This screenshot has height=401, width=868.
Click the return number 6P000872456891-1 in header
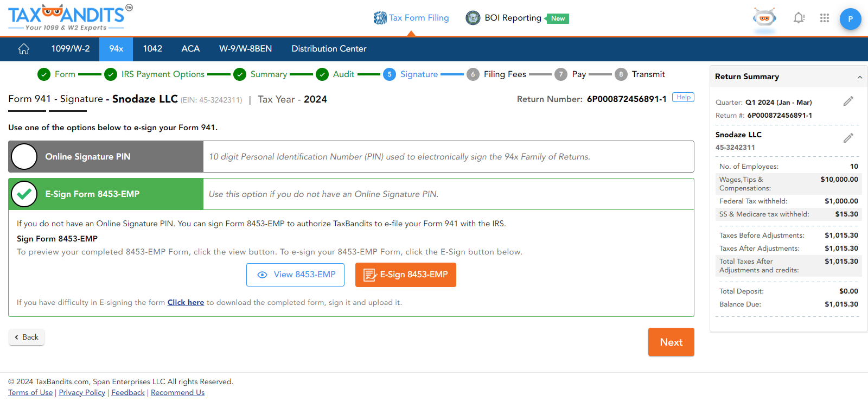627,99
